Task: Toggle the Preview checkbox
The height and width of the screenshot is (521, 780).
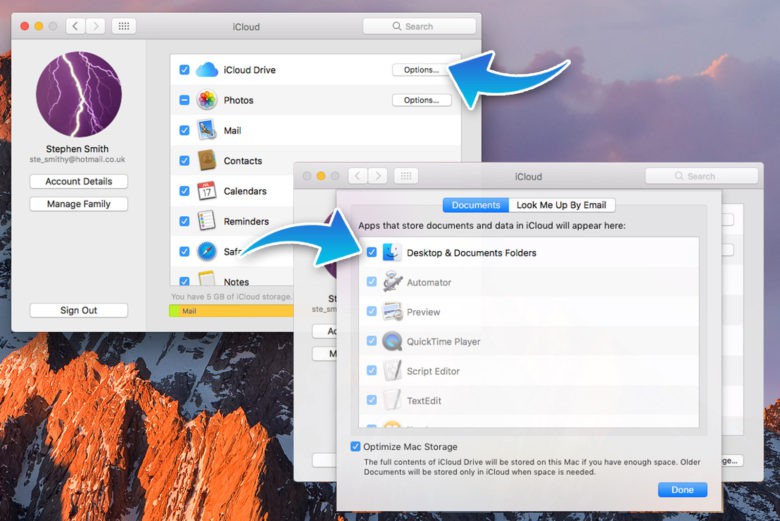Action: 372,312
